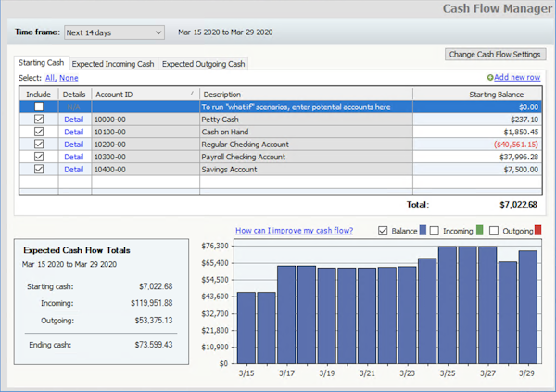The height and width of the screenshot is (392, 556).
Task: Click the blue Balance color swatch
Action: click(421, 231)
